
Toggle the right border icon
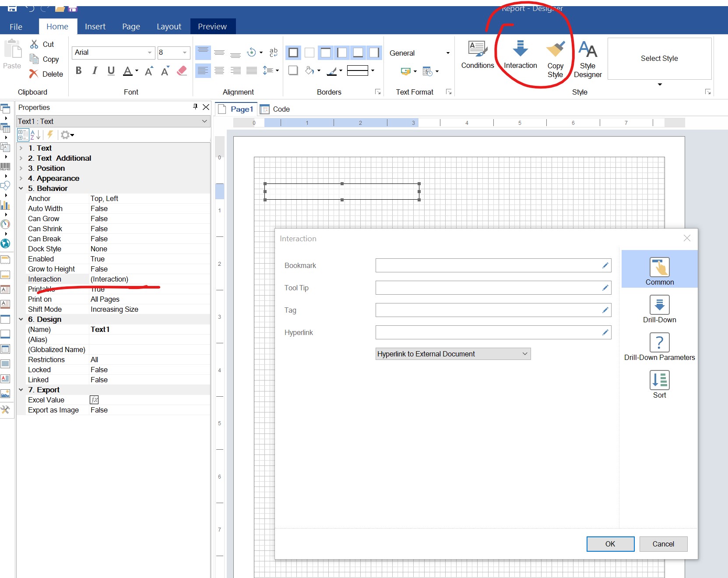coord(374,53)
